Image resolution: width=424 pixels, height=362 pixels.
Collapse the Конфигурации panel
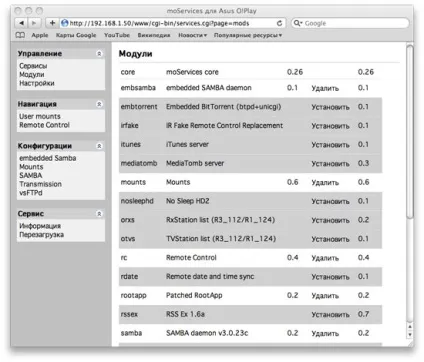point(99,146)
